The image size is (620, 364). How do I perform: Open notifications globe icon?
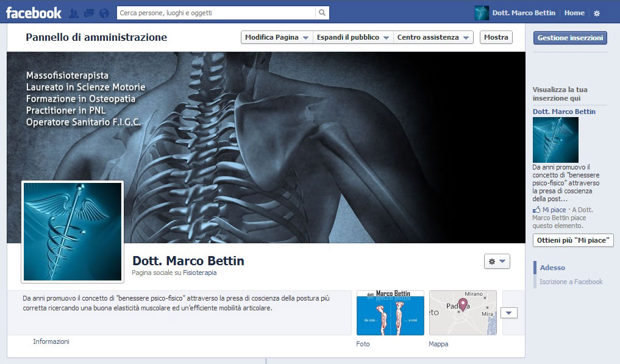104,13
